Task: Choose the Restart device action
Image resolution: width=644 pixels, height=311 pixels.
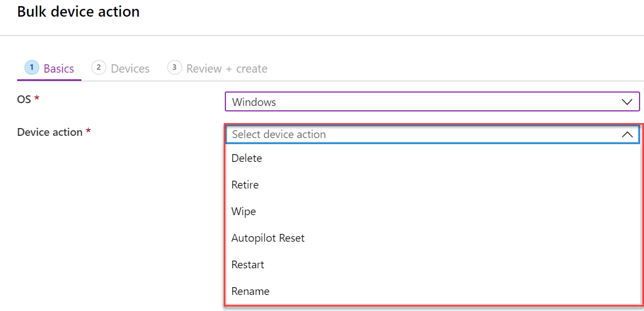Action: pos(432,264)
